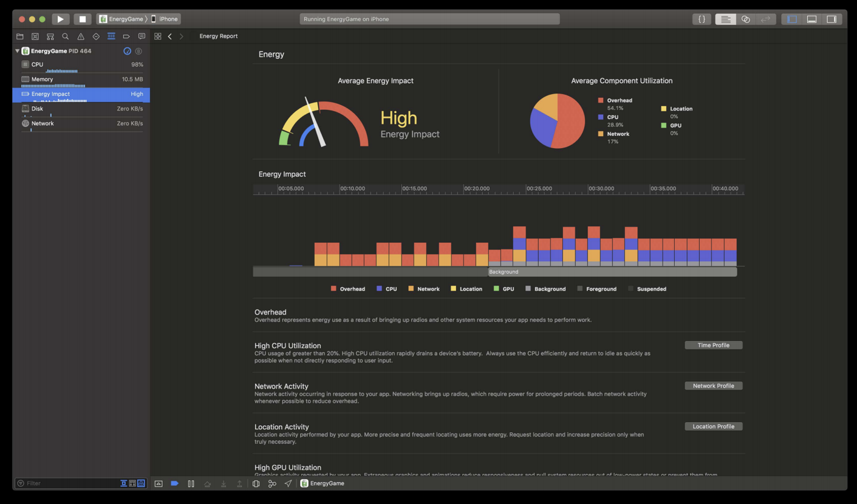857x504 pixels.
Task: Click the Debug Memory Graph icon
Action: [272, 483]
